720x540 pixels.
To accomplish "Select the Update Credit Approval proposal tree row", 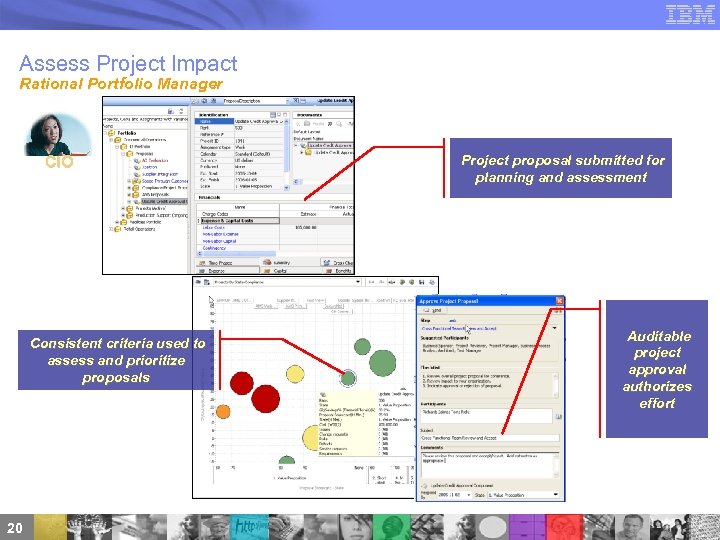I will point(164,202).
